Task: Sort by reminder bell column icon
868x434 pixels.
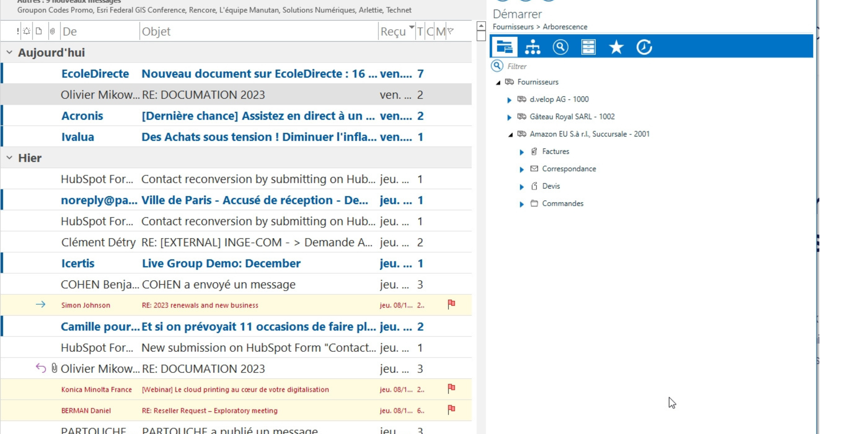Action: pos(27,31)
